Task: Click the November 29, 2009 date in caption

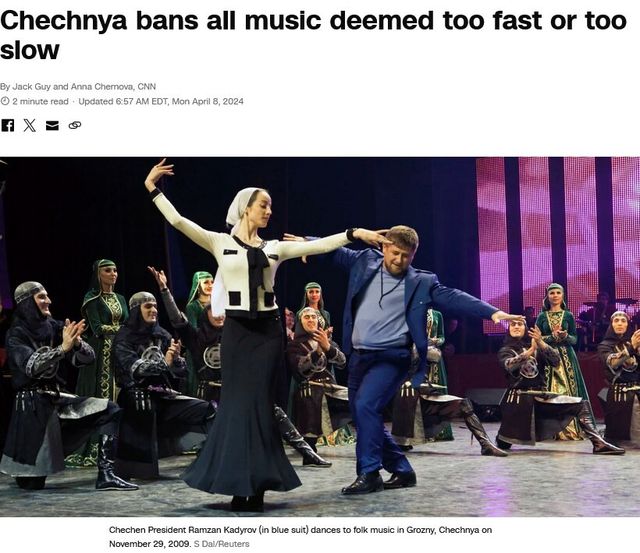Action: 149,544
